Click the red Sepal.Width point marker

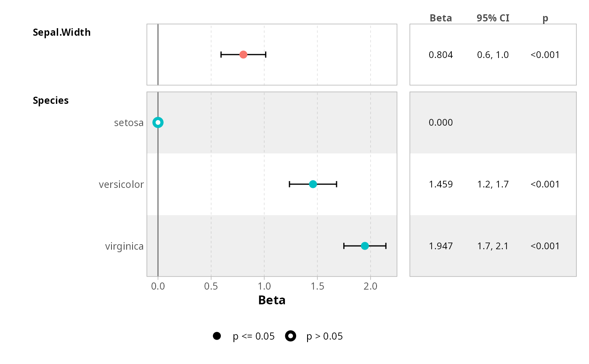pos(243,55)
